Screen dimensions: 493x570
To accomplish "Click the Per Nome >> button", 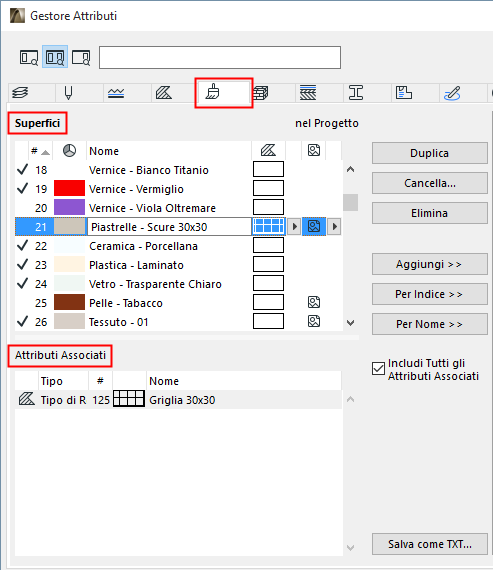I will point(429,324).
